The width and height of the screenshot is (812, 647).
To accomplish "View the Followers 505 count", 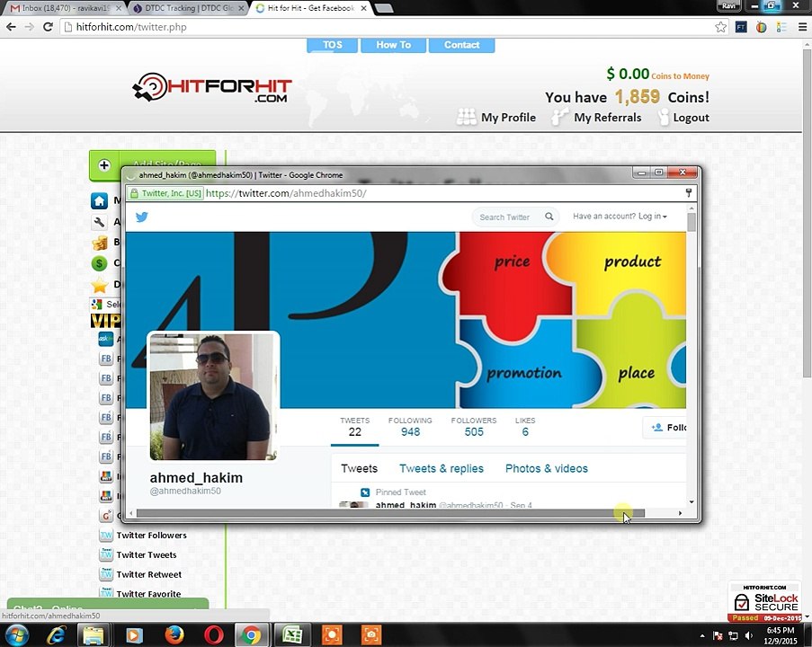I will click(x=473, y=427).
